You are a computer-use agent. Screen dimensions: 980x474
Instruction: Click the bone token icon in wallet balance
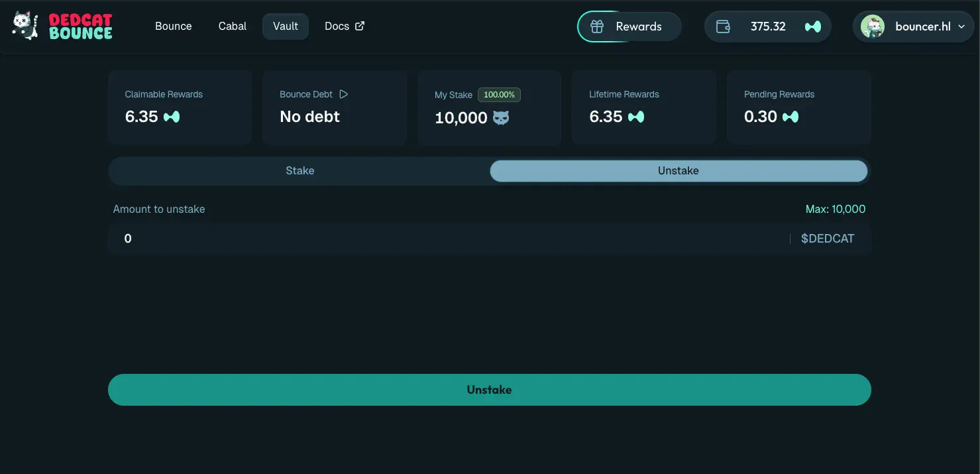pyautogui.click(x=812, y=27)
